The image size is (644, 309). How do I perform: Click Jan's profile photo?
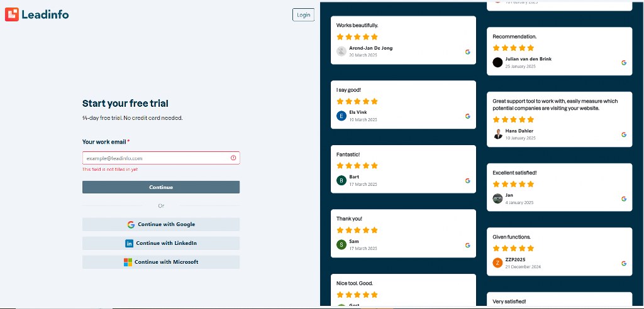[497, 198]
